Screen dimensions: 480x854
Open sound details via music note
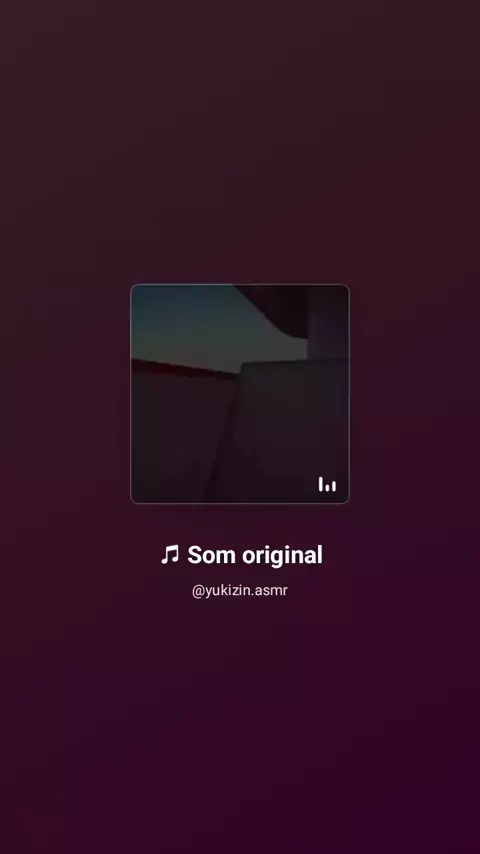coord(170,555)
